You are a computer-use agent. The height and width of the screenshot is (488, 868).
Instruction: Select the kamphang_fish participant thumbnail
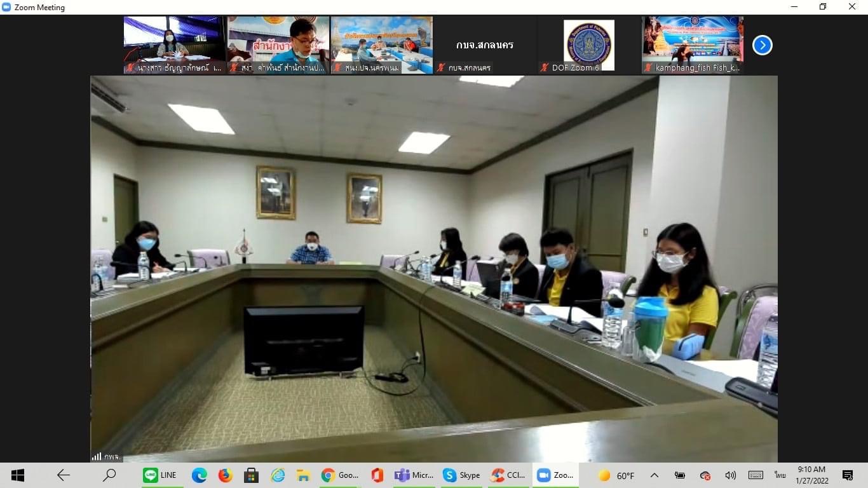(693, 45)
